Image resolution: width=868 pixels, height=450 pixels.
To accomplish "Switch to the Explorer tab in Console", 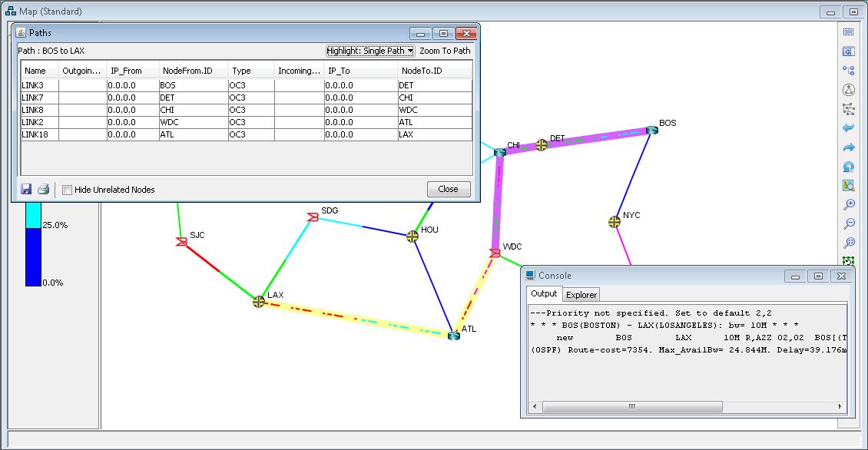I will (581, 294).
